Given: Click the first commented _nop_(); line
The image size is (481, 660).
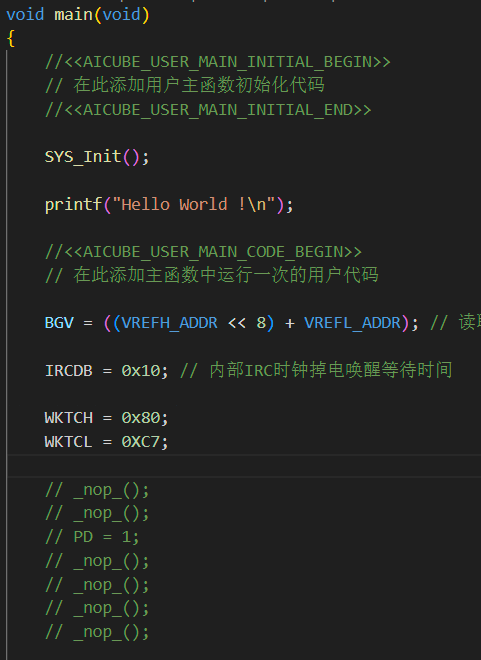Looking at the screenshot, I should tap(97, 490).
